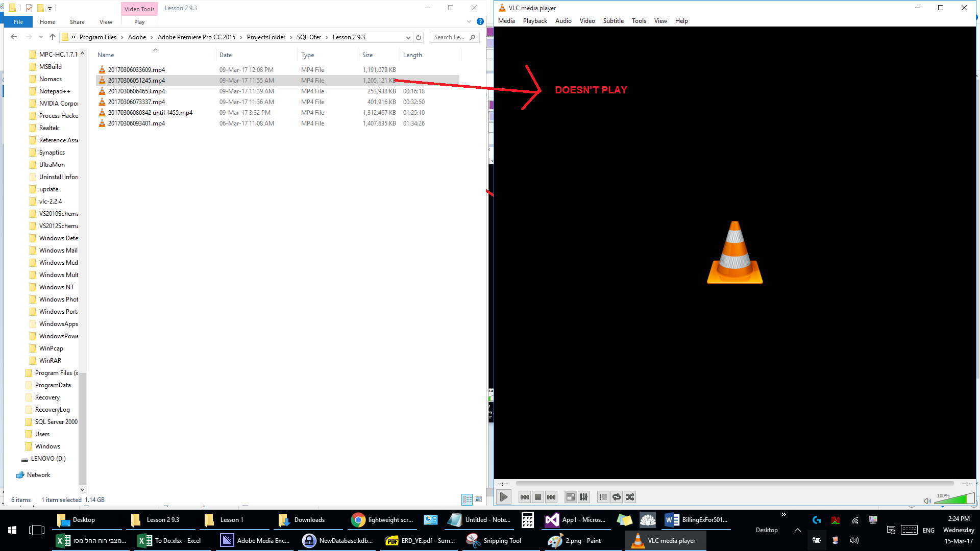This screenshot has height=551, width=980.
Task: Click the stop playback button
Action: pyautogui.click(x=538, y=497)
